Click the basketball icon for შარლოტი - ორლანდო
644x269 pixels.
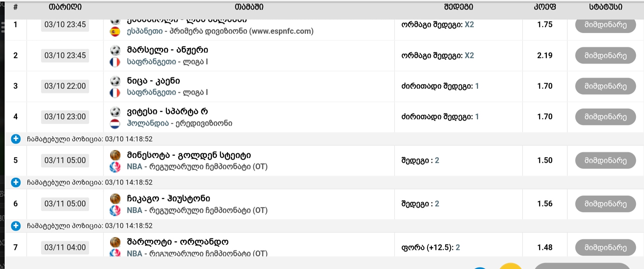coord(115,242)
